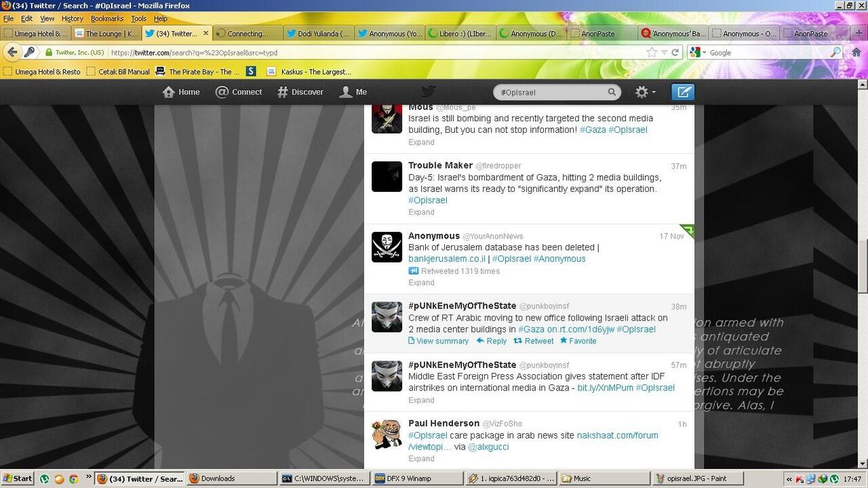Expand the Trouble Maker tweet
The image size is (868, 488).
click(x=421, y=212)
